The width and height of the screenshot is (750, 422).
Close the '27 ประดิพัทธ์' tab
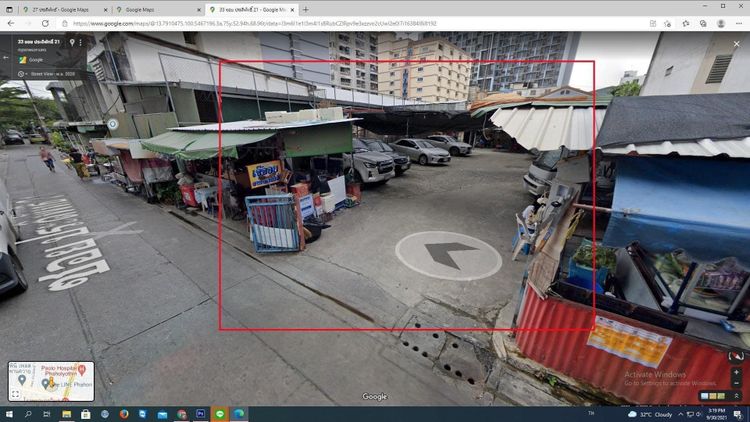[106, 10]
